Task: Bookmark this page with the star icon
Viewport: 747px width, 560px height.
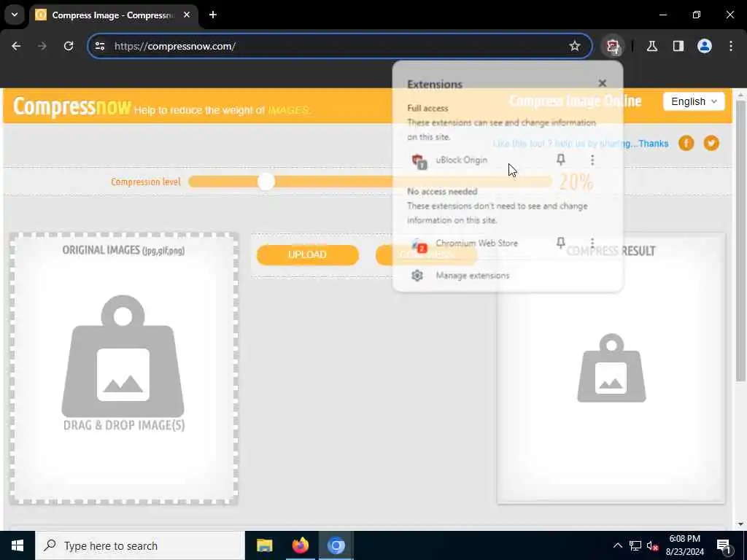Action: click(575, 46)
